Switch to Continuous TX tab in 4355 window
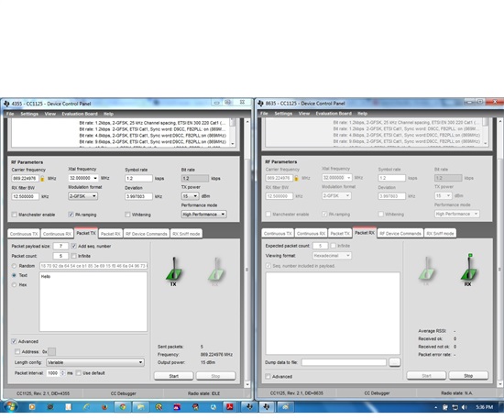This screenshot has height=420, width=504. 24,234
